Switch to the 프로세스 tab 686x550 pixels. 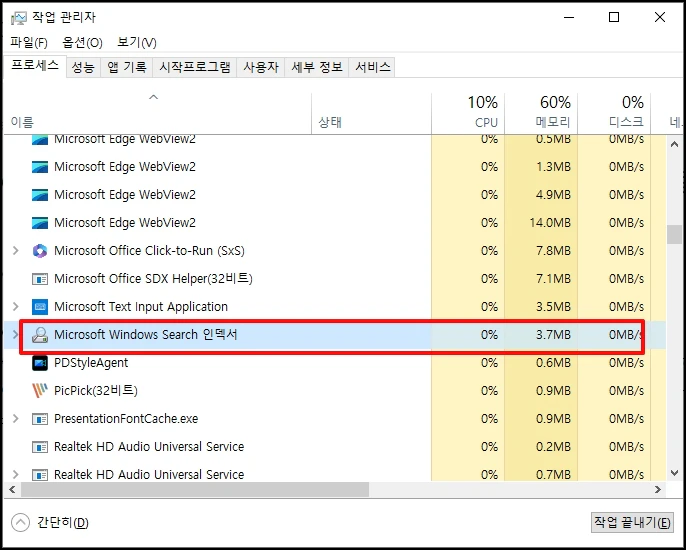[x=35, y=66]
